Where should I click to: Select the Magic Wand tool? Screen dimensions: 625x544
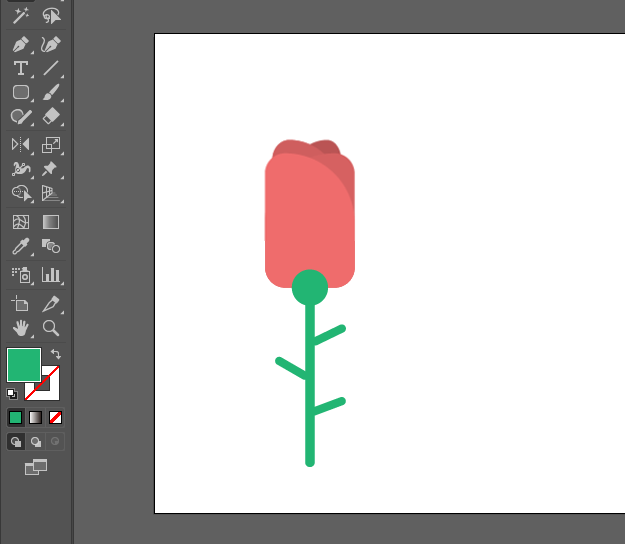pos(20,17)
